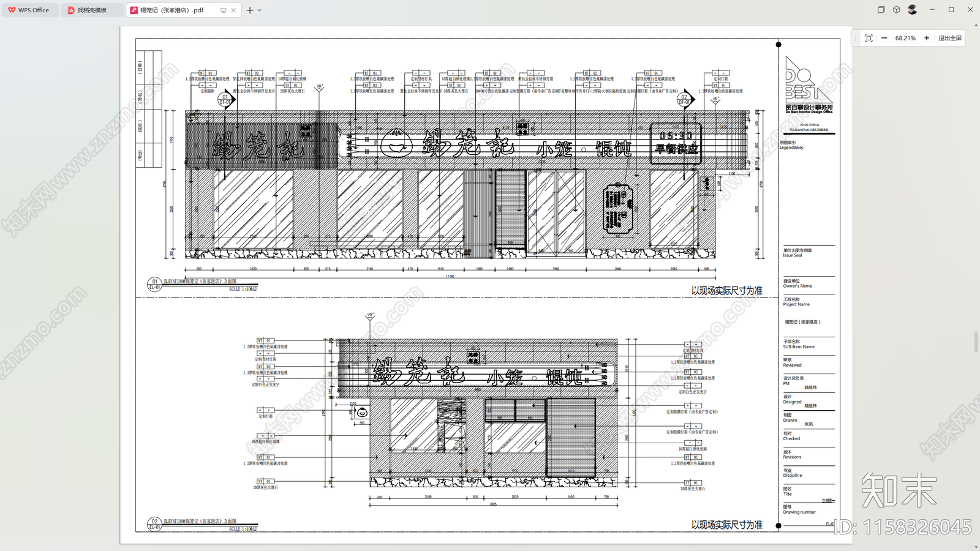The image size is (980, 551).
Task: Open the user profile avatar
Action: click(x=913, y=10)
